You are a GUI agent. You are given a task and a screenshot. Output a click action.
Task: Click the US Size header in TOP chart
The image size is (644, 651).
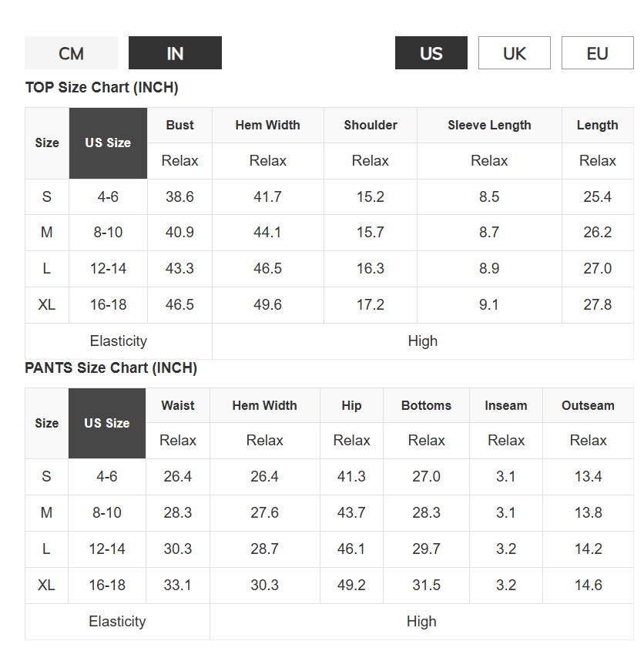108,143
